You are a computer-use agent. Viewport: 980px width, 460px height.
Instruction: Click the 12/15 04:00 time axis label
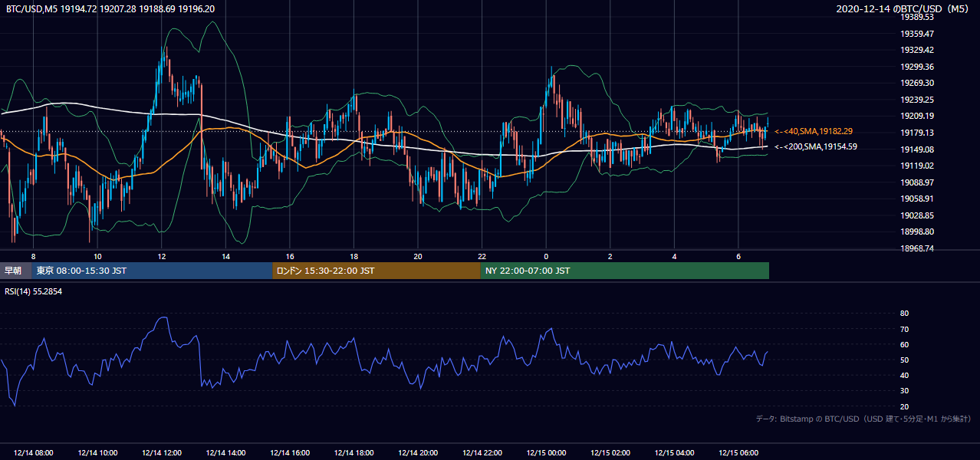[x=675, y=453]
